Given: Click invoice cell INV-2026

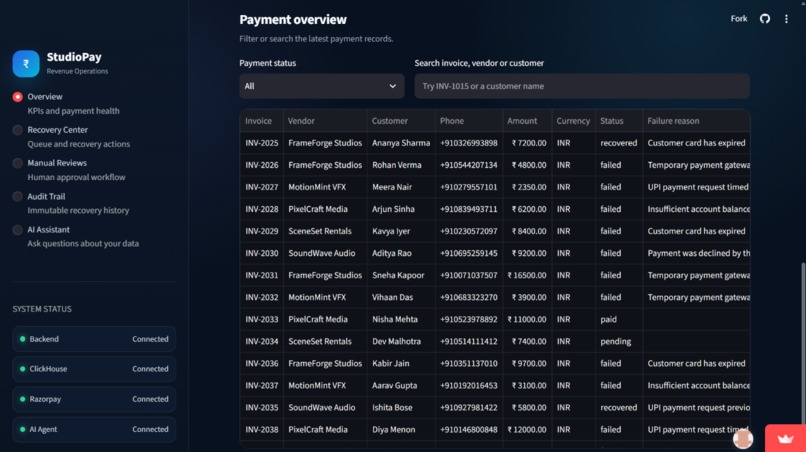Looking at the screenshot, I should [262, 165].
